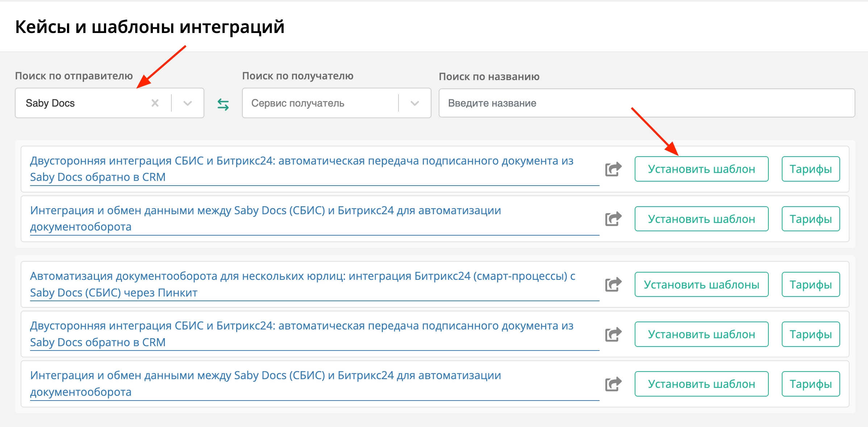Clear the Saby Docs sender selection
The width and height of the screenshot is (868, 427).
155,103
